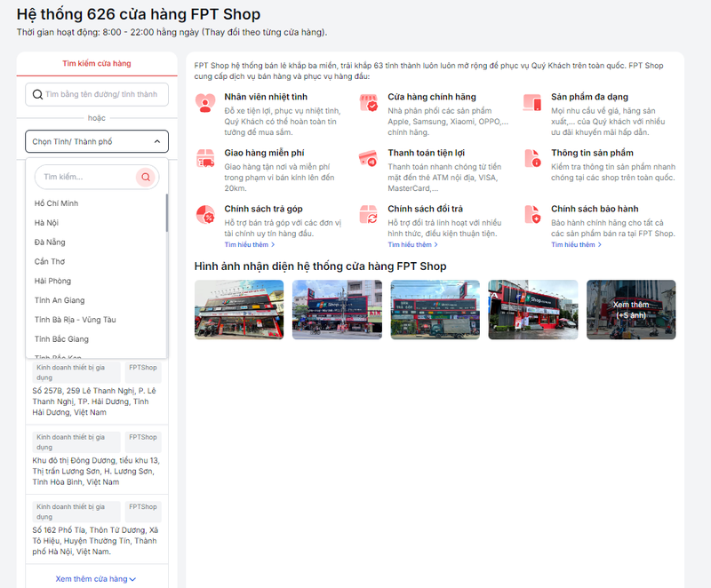Click the Số 162 Phố Tía store address

click(x=95, y=541)
